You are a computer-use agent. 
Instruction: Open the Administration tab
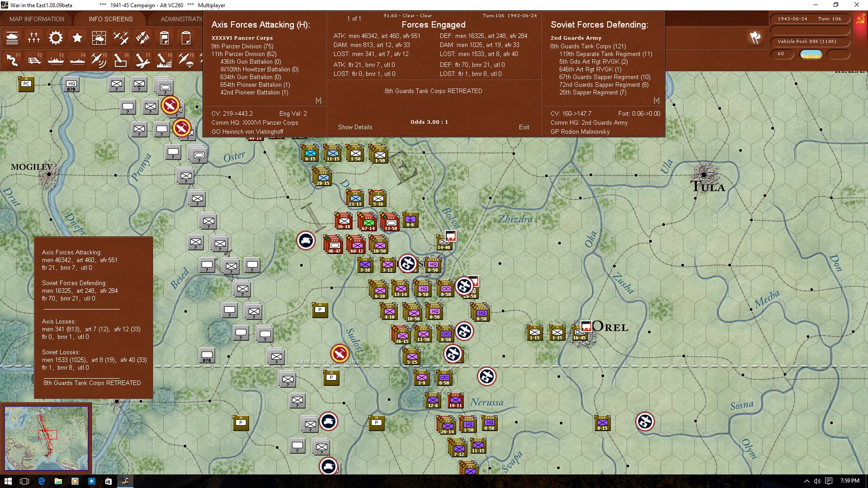point(182,19)
